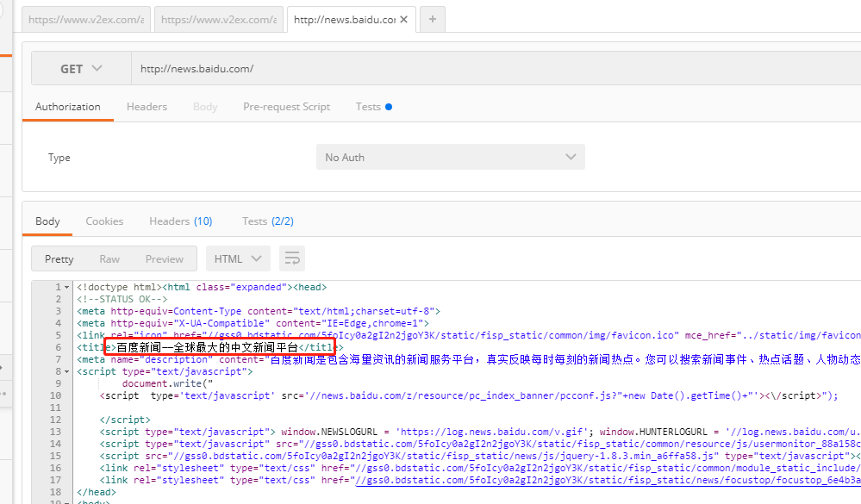The height and width of the screenshot is (504, 861).
Task: Open the Authorization tab
Action: click(x=68, y=107)
